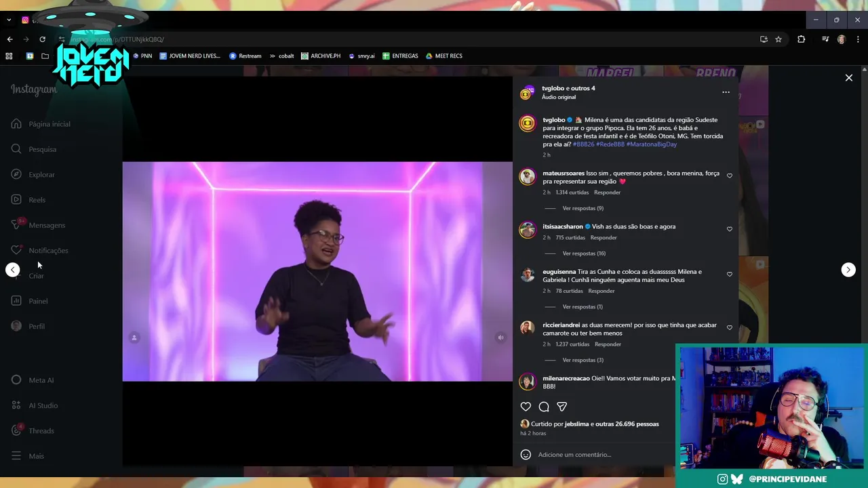
Task: Install app icon in address bar
Action: tap(764, 39)
